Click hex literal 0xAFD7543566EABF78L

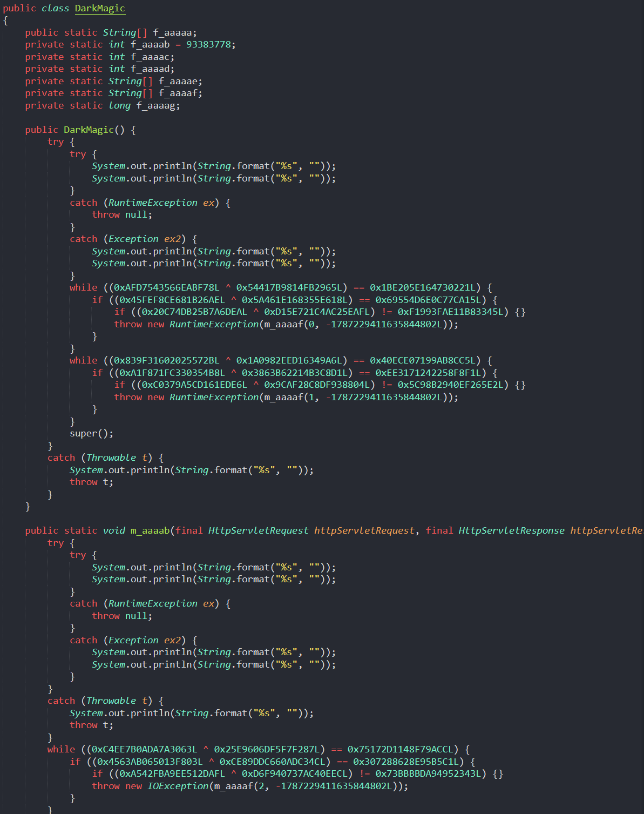pos(166,287)
